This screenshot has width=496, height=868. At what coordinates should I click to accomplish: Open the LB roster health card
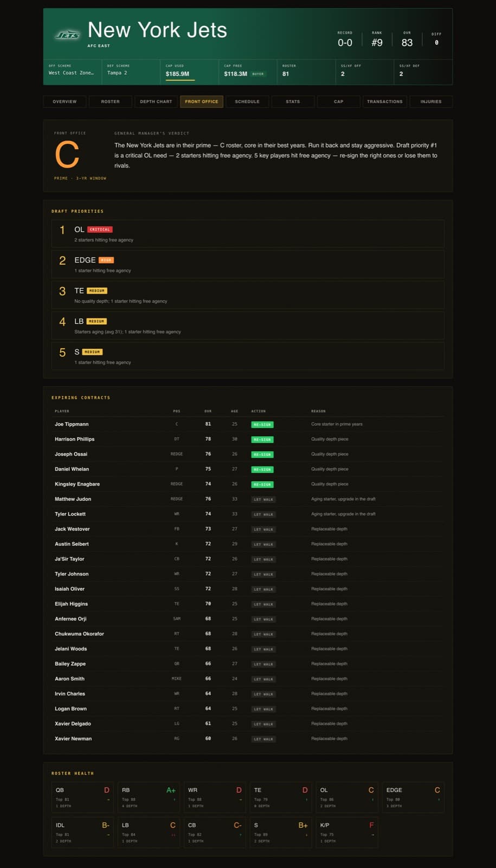[x=149, y=833]
